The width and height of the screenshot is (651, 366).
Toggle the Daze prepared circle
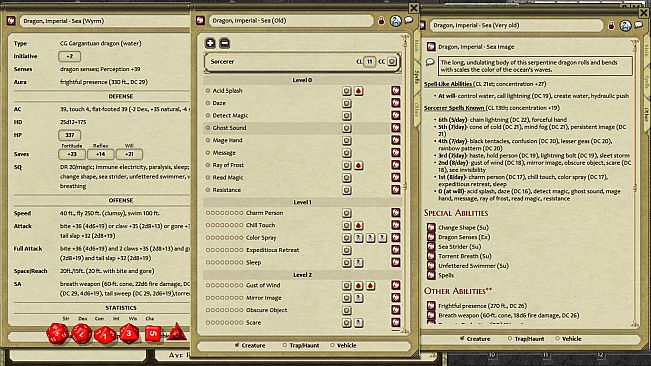(208, 103)
